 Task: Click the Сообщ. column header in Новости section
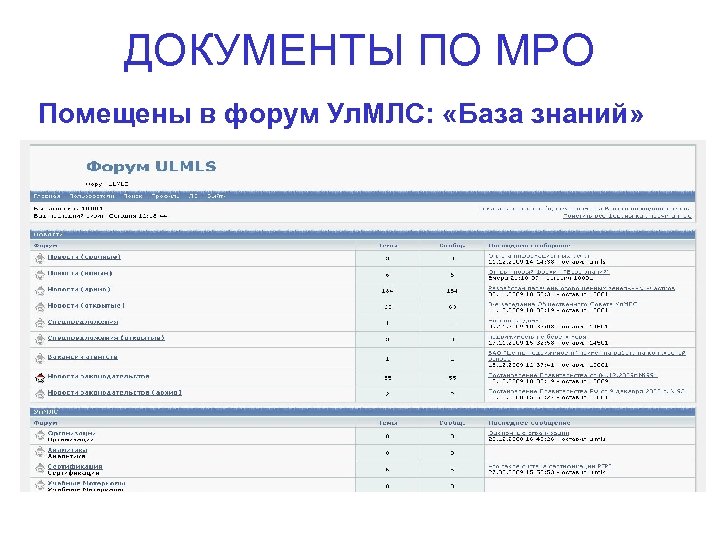[452, 246]
